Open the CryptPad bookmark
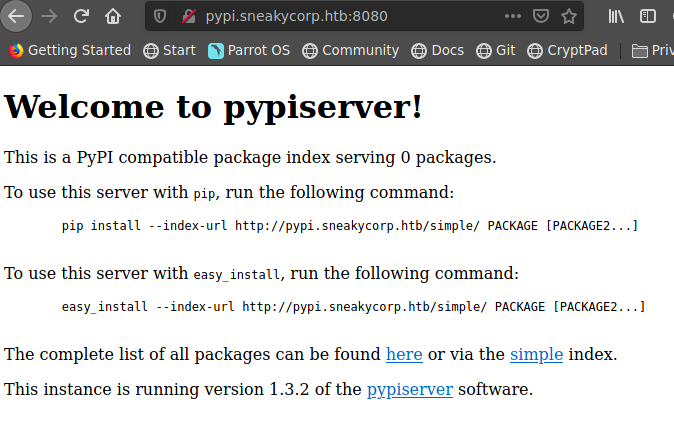Viewport: 674px width, 432px height. pyautogui.click(x=567, y=50)
